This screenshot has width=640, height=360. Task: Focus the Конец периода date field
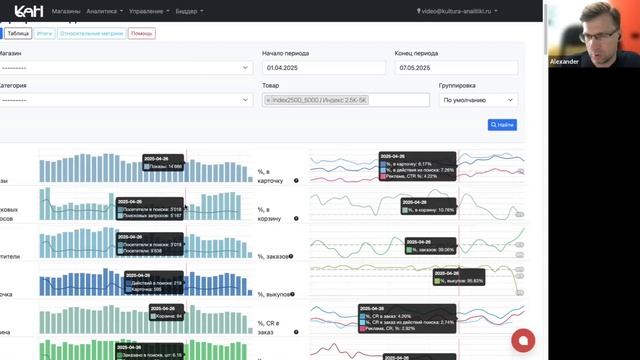point(456,68)
